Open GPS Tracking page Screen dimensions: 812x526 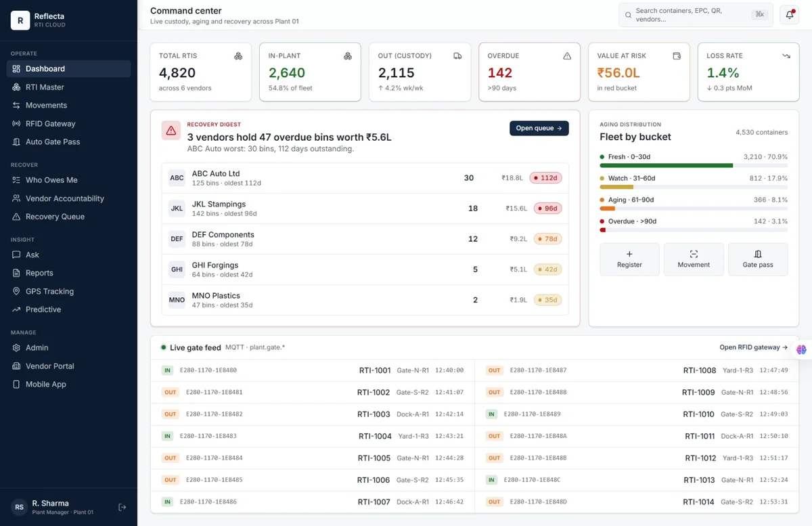click(68, 291)
